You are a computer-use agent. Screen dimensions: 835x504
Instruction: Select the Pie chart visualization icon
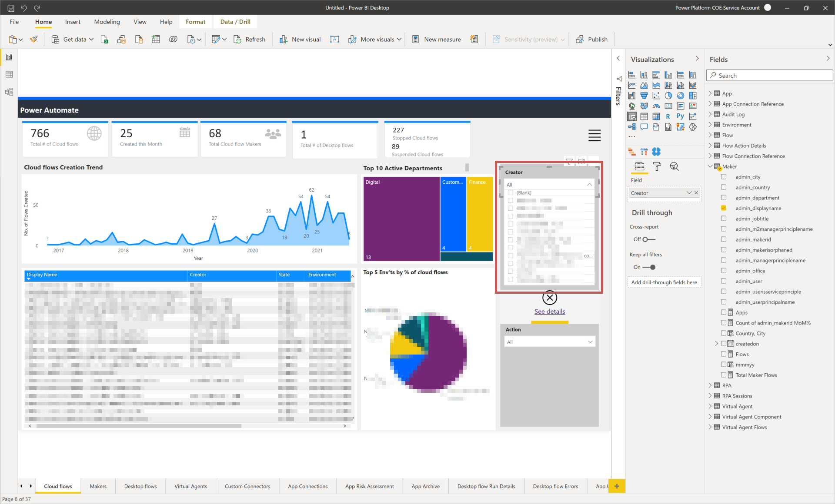click(668, 96)
